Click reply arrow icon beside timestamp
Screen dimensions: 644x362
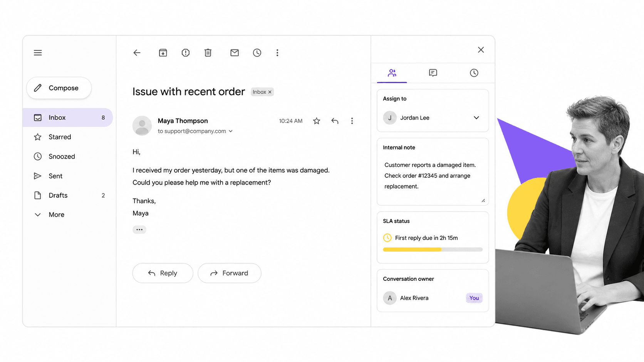point(335,121)
